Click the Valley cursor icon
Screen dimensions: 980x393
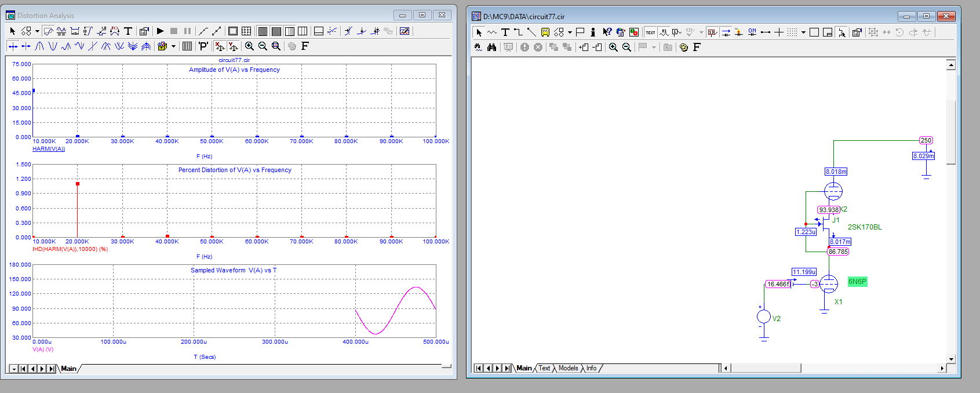[x=53, y=46]
